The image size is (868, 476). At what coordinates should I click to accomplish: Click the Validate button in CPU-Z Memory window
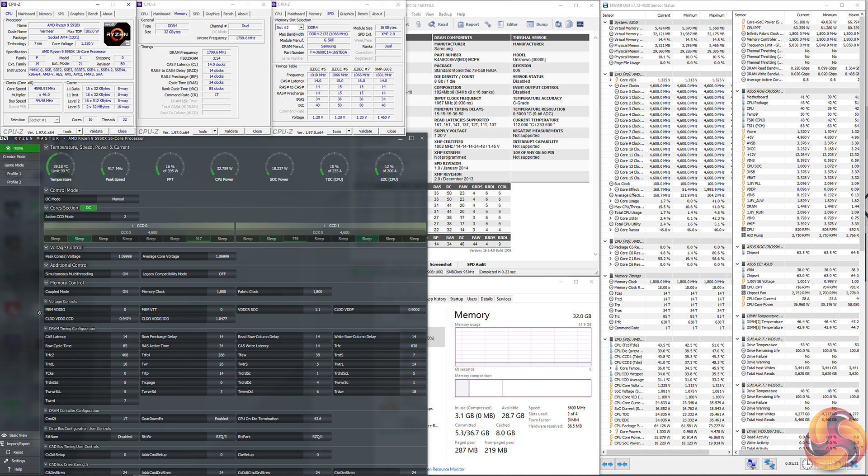click(x=231, y=131)
